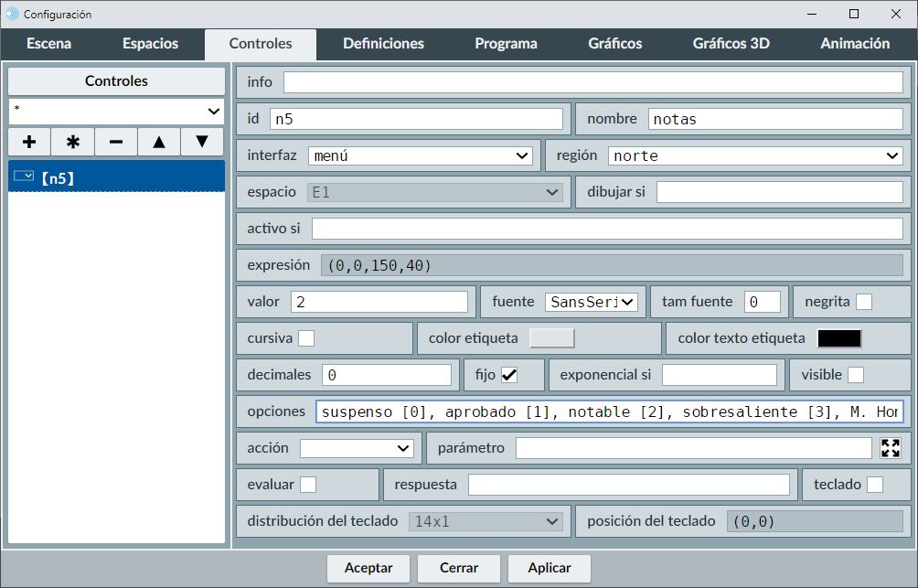Expand the parámetro editor window icon
The width and height of the screenshot is (918, 588).
tap(891, 448)
